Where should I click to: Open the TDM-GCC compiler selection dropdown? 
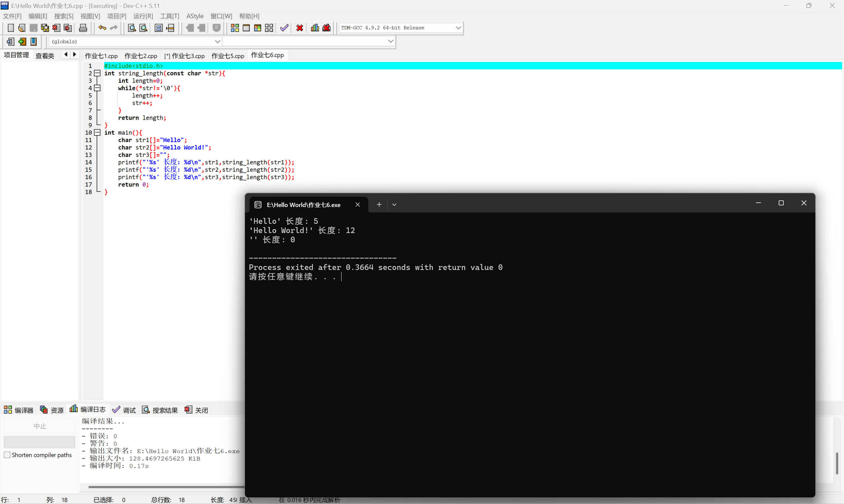pyautogui.click(x=458, y=28)
